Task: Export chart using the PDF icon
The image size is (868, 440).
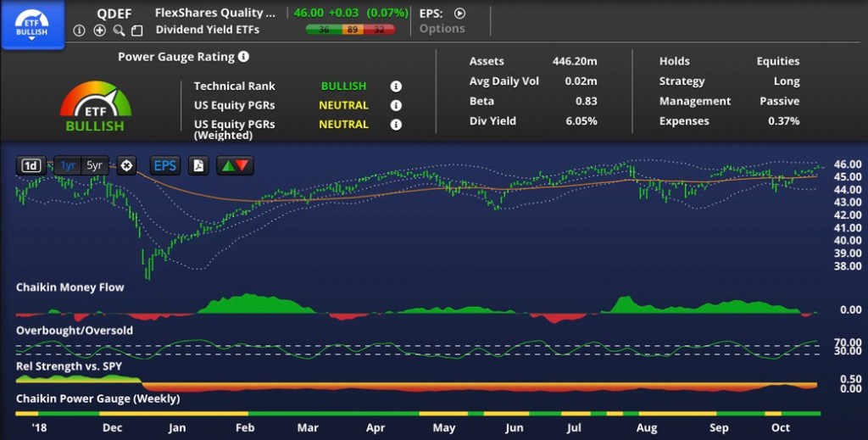Action: click(x=198, y=165)
